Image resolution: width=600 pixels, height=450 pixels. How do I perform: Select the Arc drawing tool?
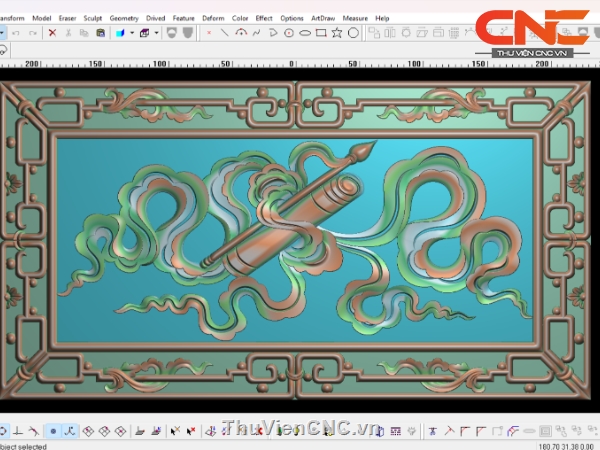tap(240, 33)
